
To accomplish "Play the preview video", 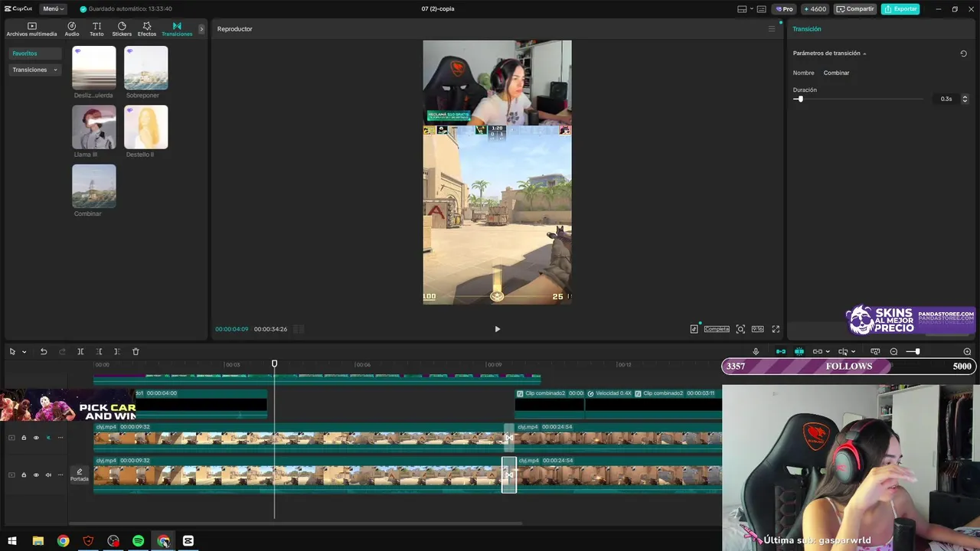I will coord(497,329).
